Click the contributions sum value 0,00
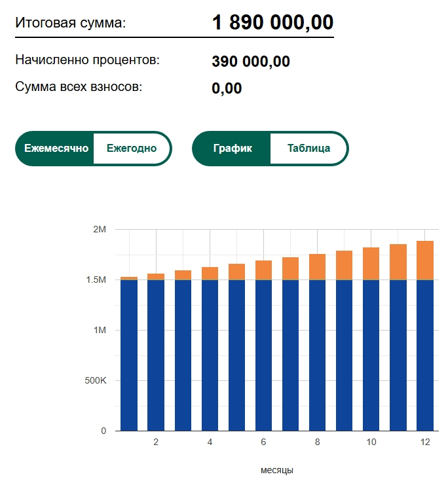This screenshot has height=485, width=448. pos(227,88)
